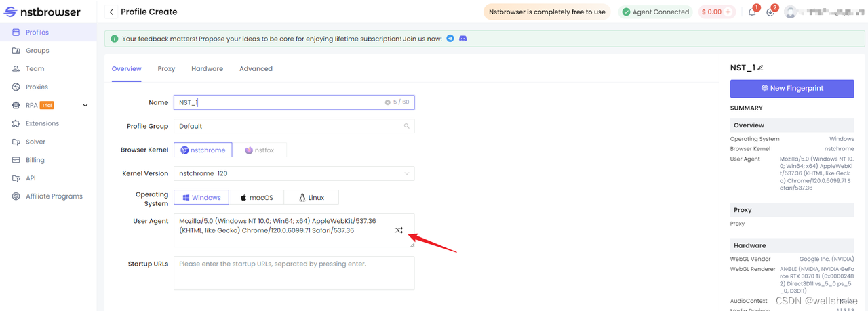Viewport: 868px width, 311px height.
Task: Open the second badge icon beside the bell
Action: tap(770, 12)
